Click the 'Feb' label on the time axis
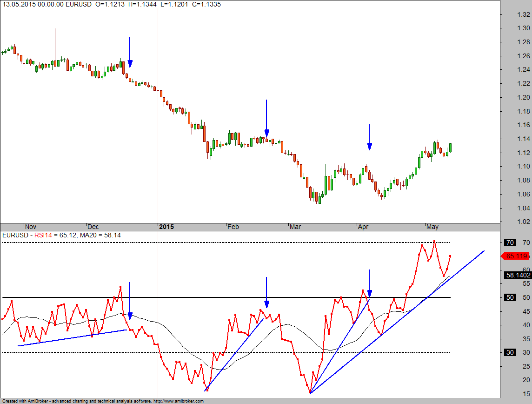 [x=233, y=227]
